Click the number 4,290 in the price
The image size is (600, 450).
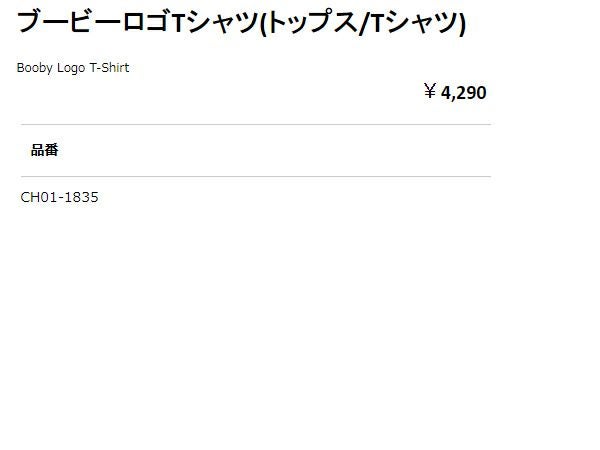click(x=464, y=93)
